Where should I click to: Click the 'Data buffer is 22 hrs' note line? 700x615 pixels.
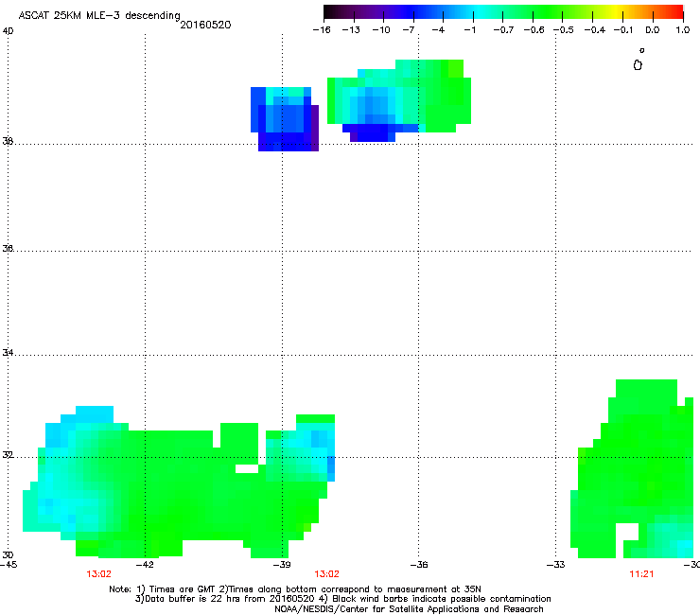coord(342,599)
